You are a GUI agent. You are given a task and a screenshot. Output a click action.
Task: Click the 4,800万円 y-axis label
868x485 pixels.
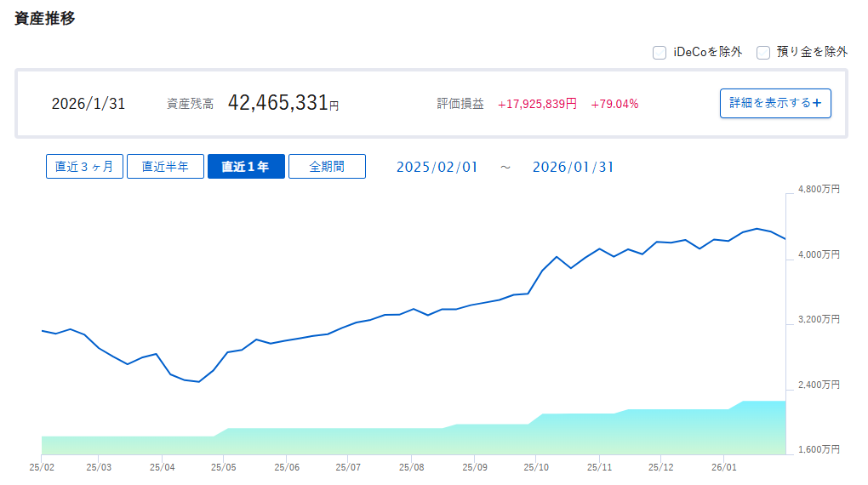click(x=819, y=190)
